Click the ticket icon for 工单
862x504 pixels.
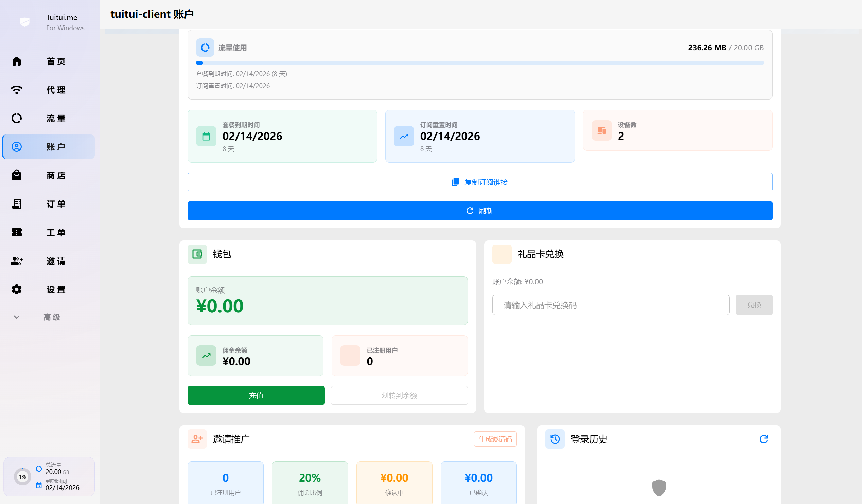tap(16, 233)
